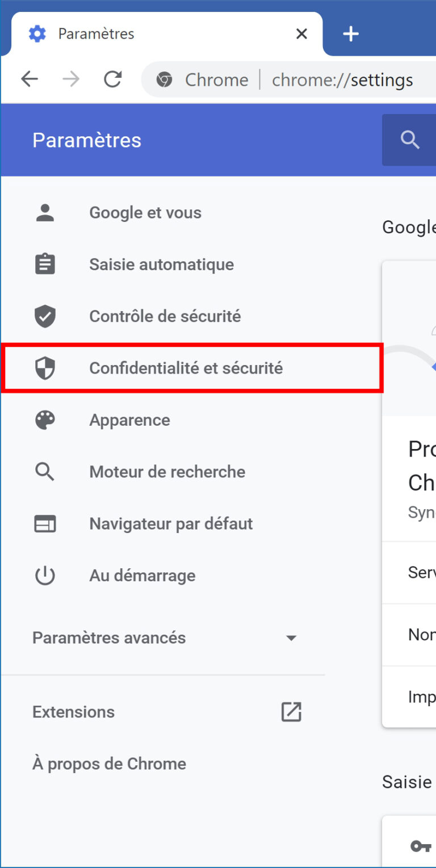Click the Saisie automatique clipboard icon

(x=45, y=265)
